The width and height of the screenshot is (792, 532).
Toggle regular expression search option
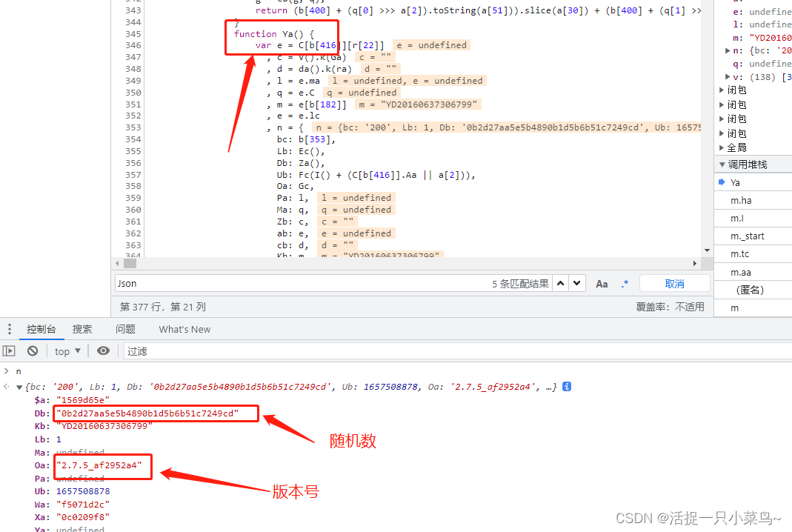click(x=625, y=284)
